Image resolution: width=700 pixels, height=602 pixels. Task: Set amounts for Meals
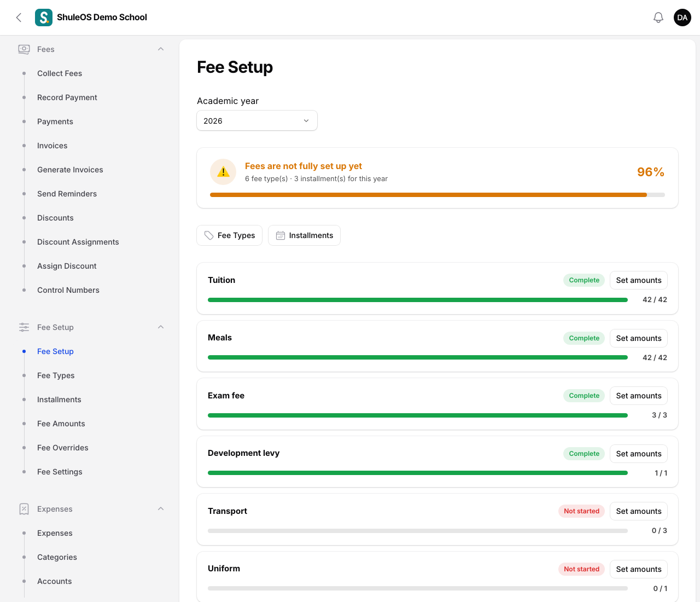click(x=639, y=338)
